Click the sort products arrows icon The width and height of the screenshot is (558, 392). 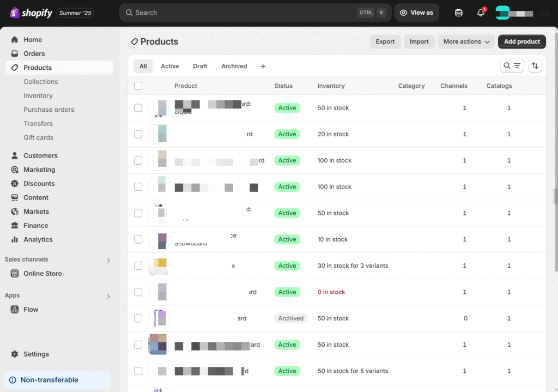coord(535,66)
